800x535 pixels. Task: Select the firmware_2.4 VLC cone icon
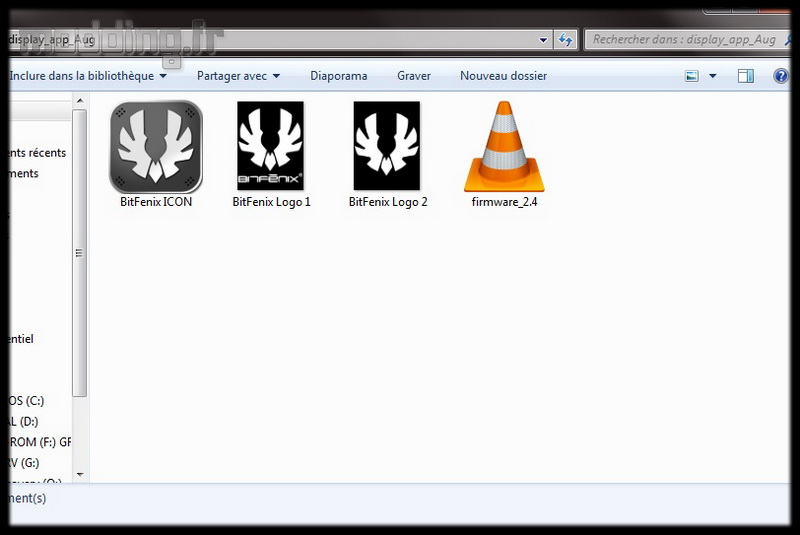[x=504, y=146]
